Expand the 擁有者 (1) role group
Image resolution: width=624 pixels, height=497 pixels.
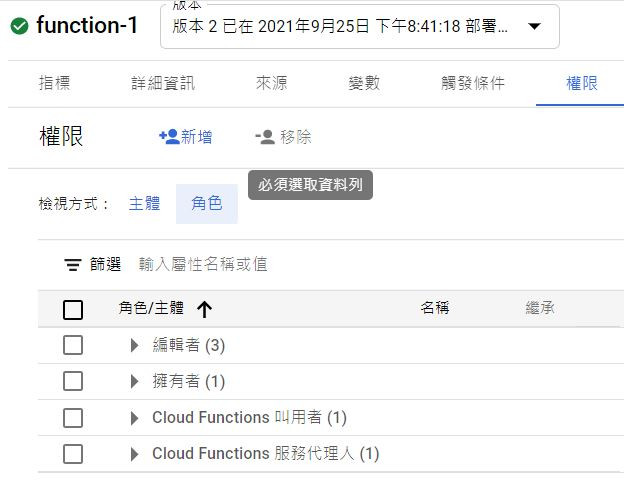(x=135, y=381)
